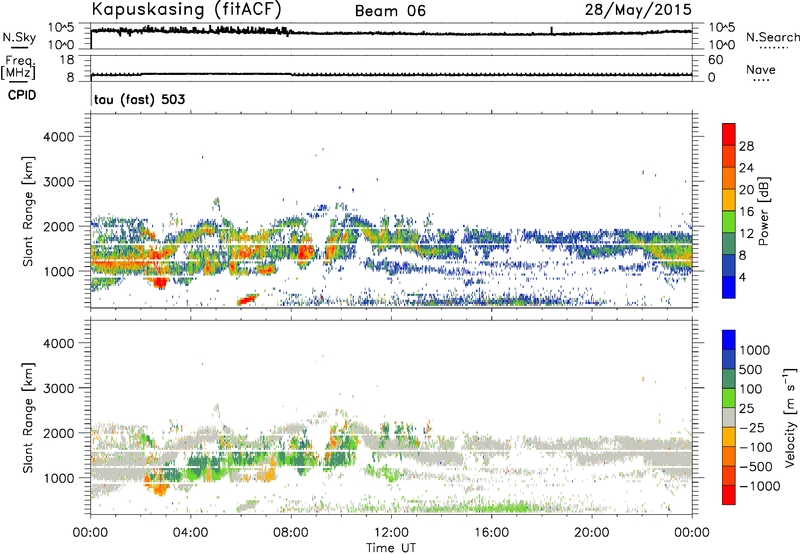The image size is (800, 554).
Task: Click the date 28/May/2015
Action: pyautogui.click(x=638, y=9)
